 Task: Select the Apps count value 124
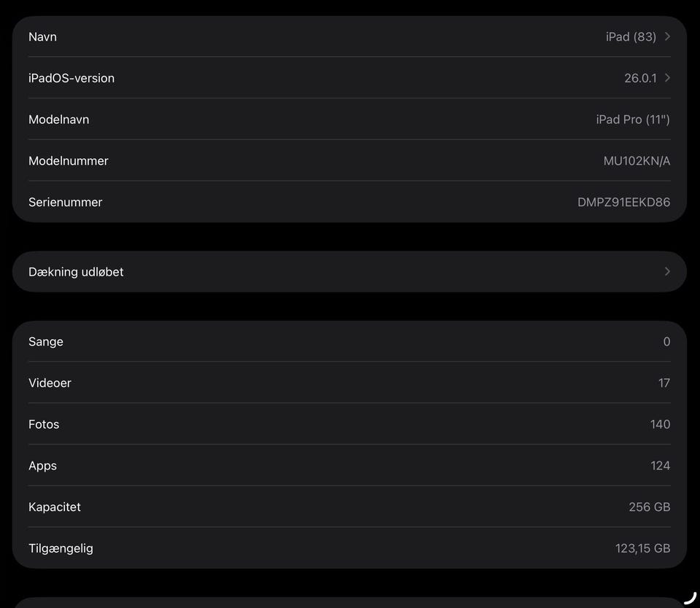point(660,466)
